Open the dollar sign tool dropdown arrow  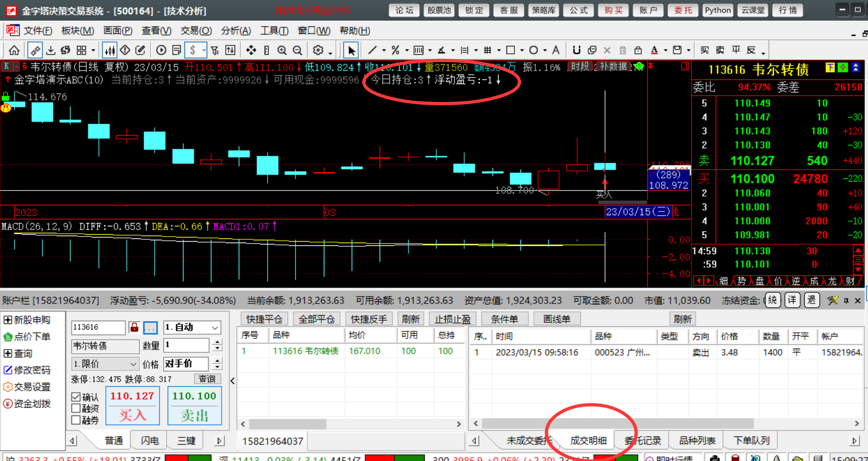[204, 50]
